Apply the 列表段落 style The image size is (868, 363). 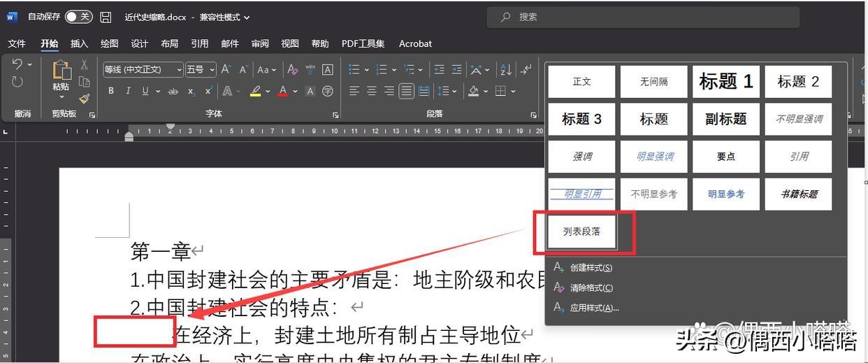582,232
